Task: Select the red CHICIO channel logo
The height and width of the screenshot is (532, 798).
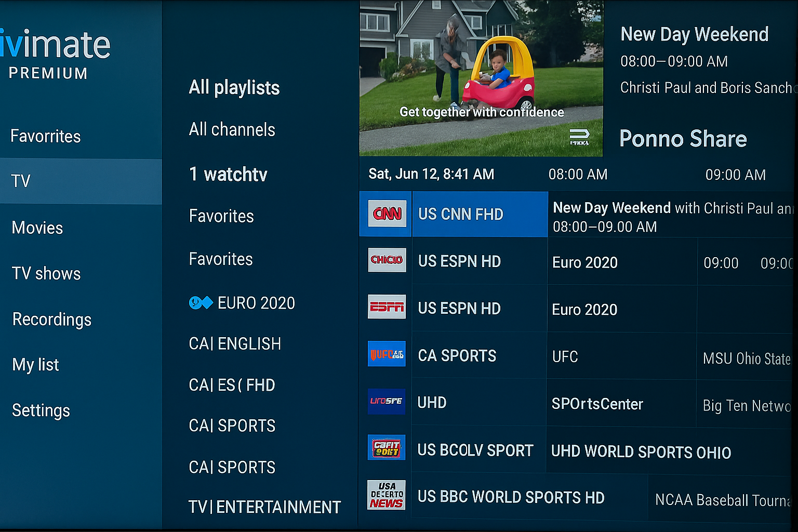Action: click(387, 259)
